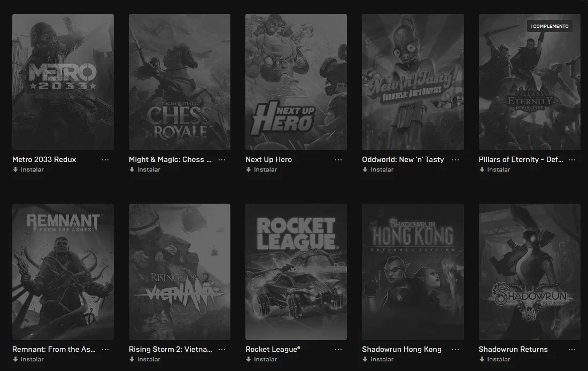Screen dimensions: 588x371
Task: Click Instalar under Rocket League
Action: [x=261, y=359]
